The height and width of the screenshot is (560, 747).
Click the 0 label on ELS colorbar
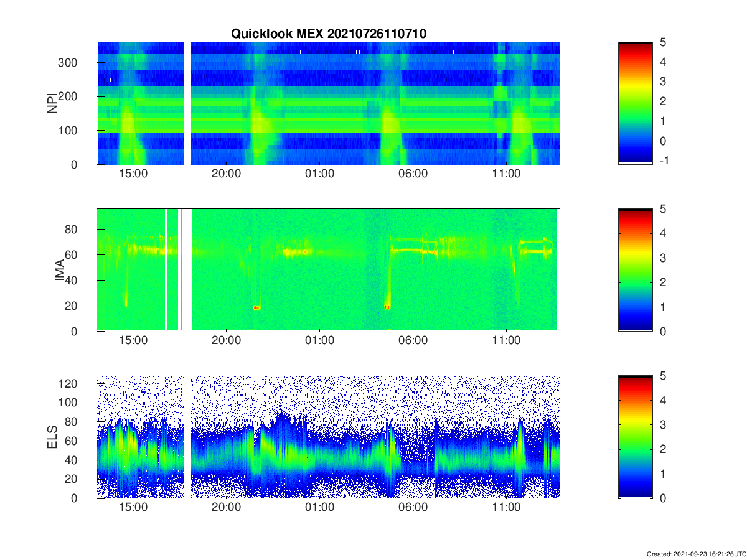663,498
